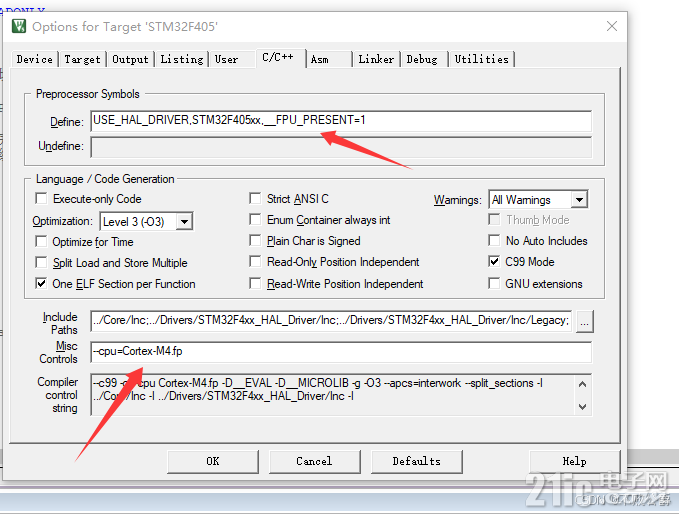This screenshot has height=514, width=679.
Task: Restore settings with Defaults button
Action: (417, 462)
